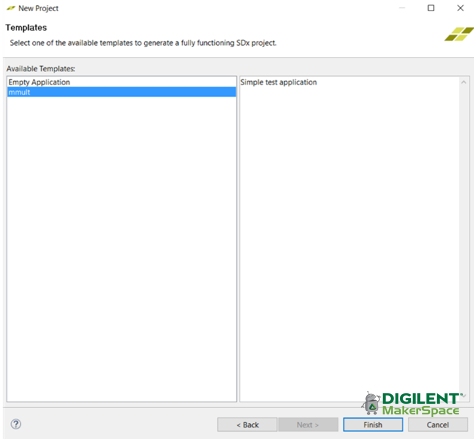Image resolution: width=474 pixels, height=439 pixels.
Task: Close the New Project dialog window
Action: [x=460, y=8]
